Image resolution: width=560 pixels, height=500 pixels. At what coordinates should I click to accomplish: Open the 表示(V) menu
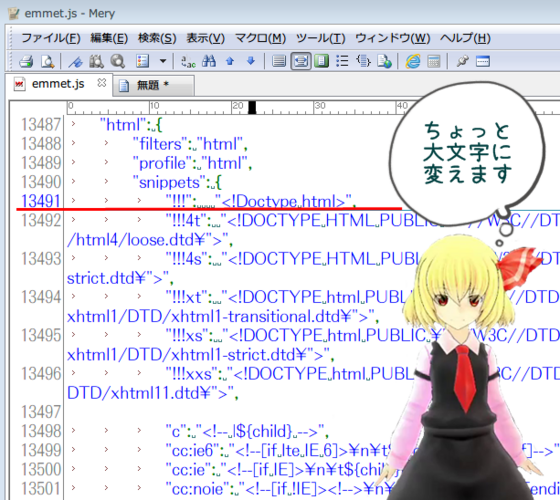coord(205,38)
